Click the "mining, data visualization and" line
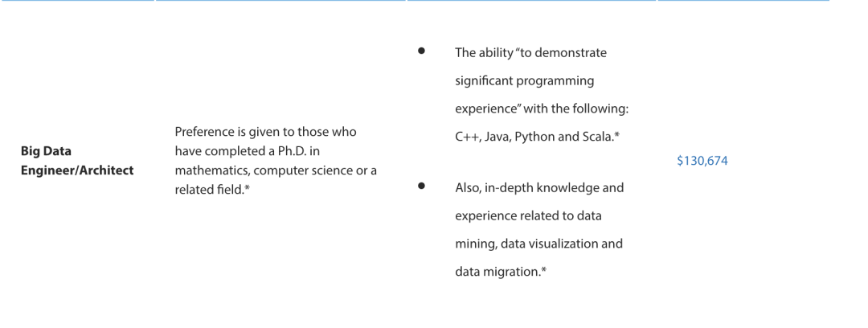The height and width of the screenshot is (328, 868). pyautogui.click(x=538, y=244)
